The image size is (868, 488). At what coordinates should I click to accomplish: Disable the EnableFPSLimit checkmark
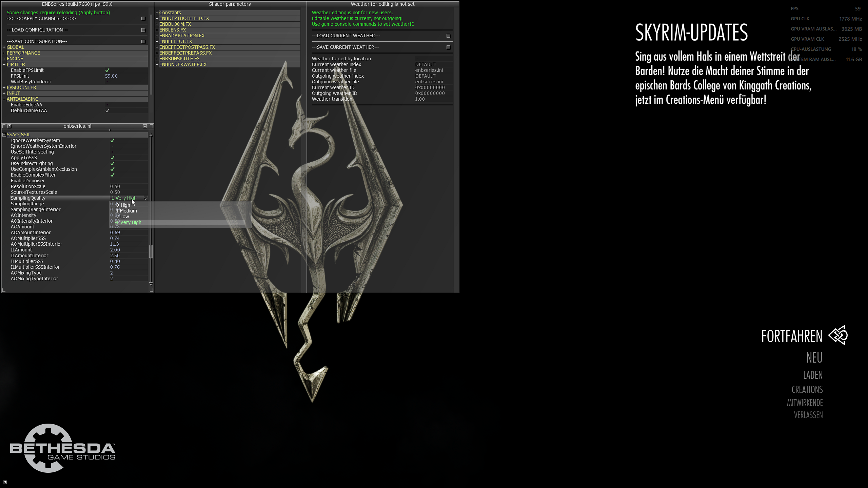[107, 70]
